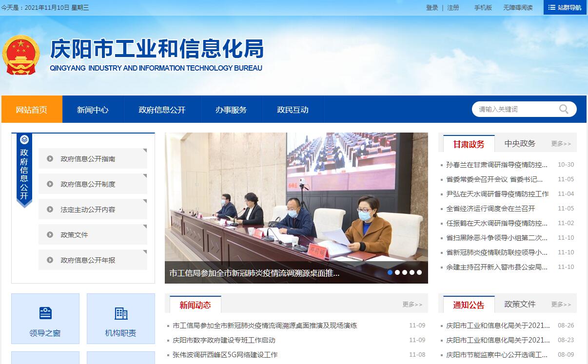
Task: Click the 政府信息公开 sidebar header icon
Action: (24, 140)
